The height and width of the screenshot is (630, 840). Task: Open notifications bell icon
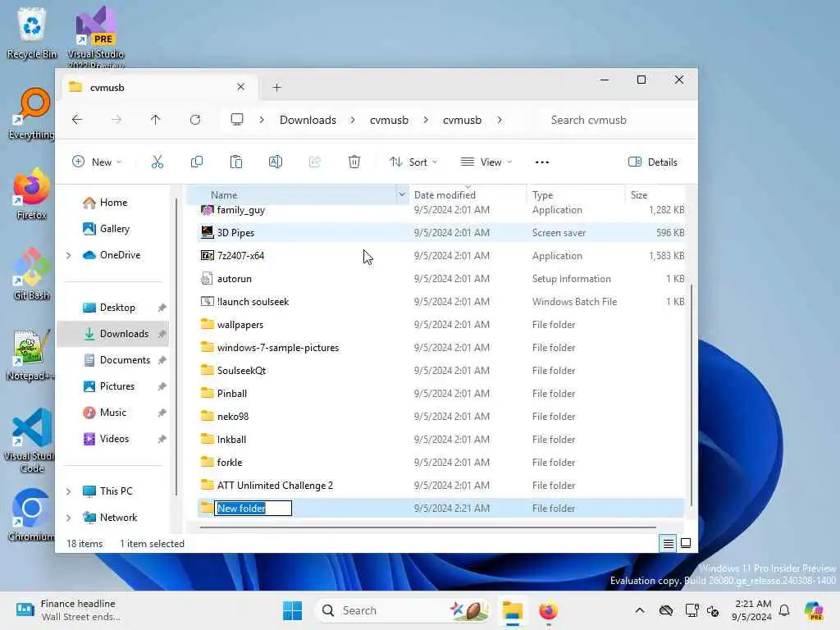tap(784, 610)
